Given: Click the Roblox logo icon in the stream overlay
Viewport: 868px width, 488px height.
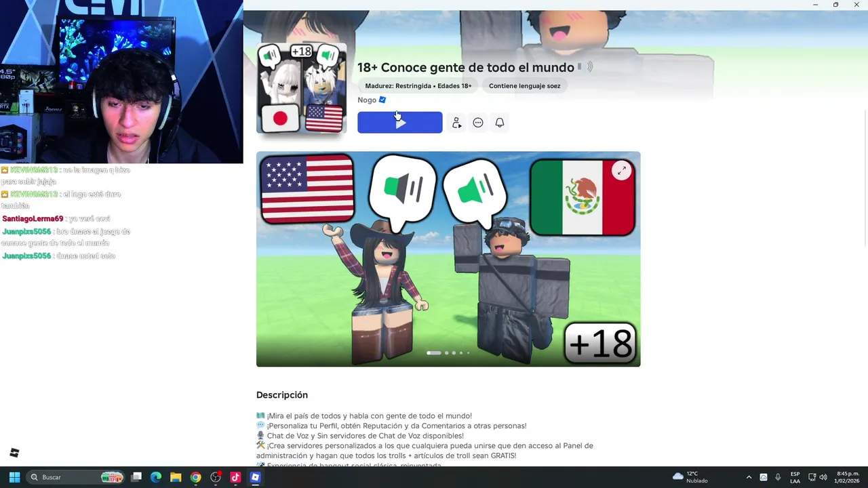Looking at the screenshot, I should pos(14,453).
